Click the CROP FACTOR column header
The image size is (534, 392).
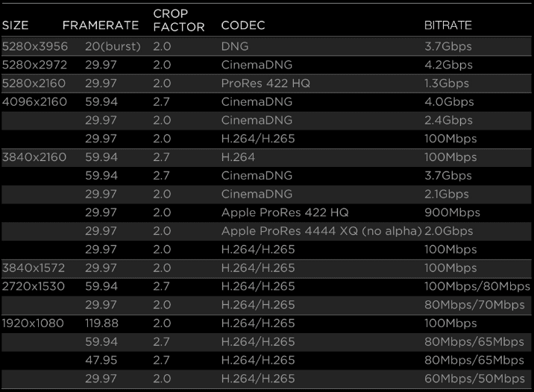179,20
